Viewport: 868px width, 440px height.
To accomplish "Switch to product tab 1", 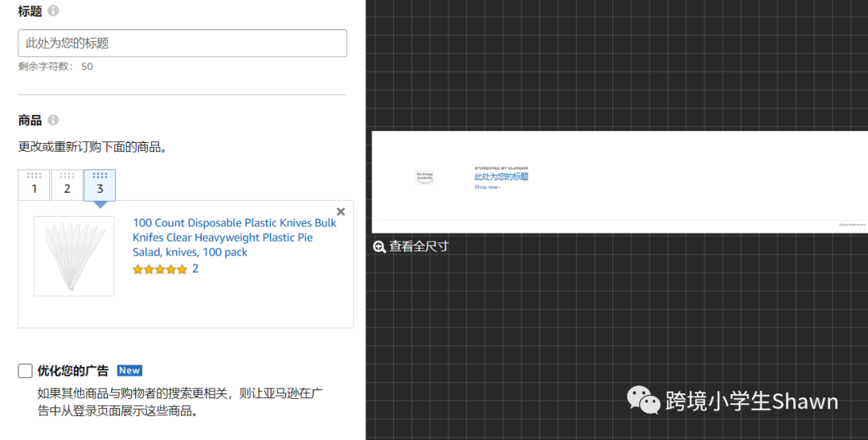I will coord(34,189).
